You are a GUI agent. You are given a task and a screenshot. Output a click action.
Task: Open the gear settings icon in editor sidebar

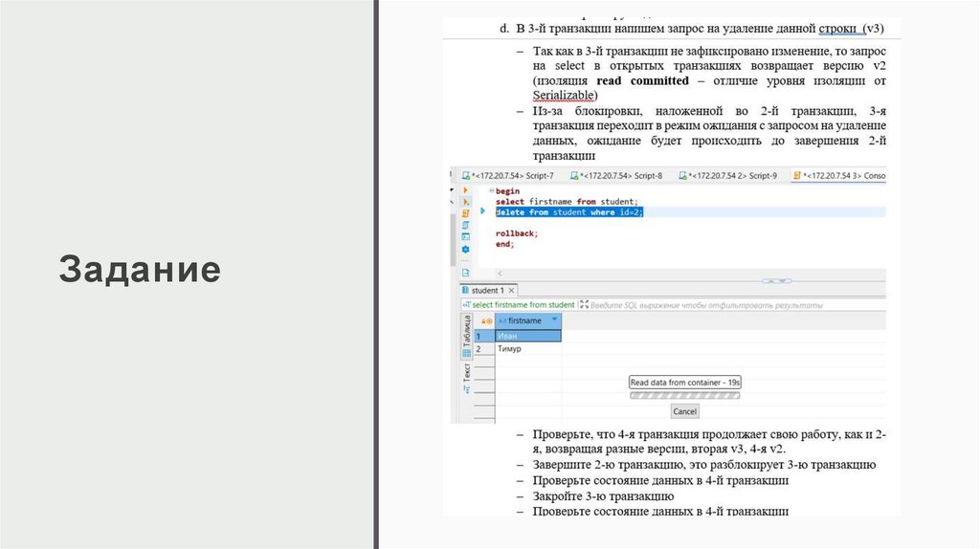pyautogui.click(x=466, y=249)
